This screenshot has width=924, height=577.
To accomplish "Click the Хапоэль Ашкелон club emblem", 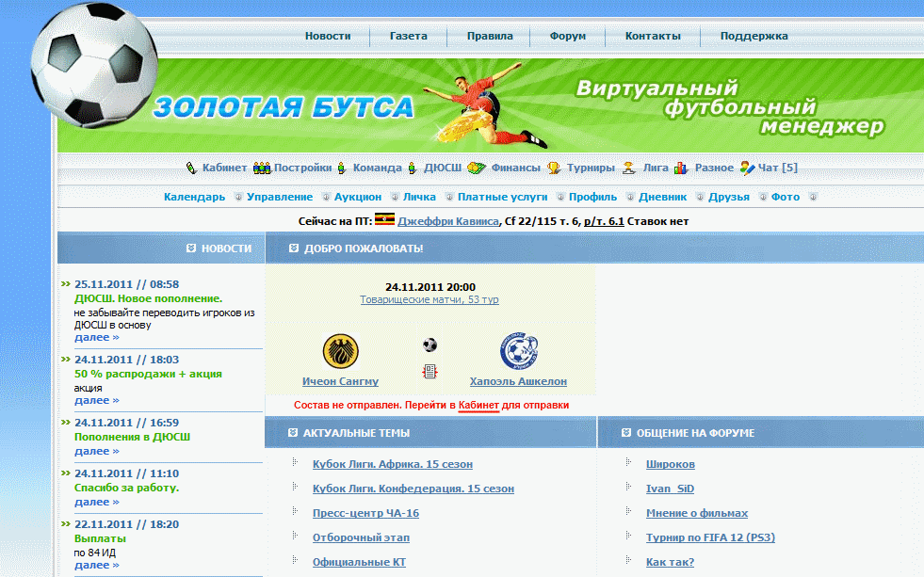I will [518, 352].
